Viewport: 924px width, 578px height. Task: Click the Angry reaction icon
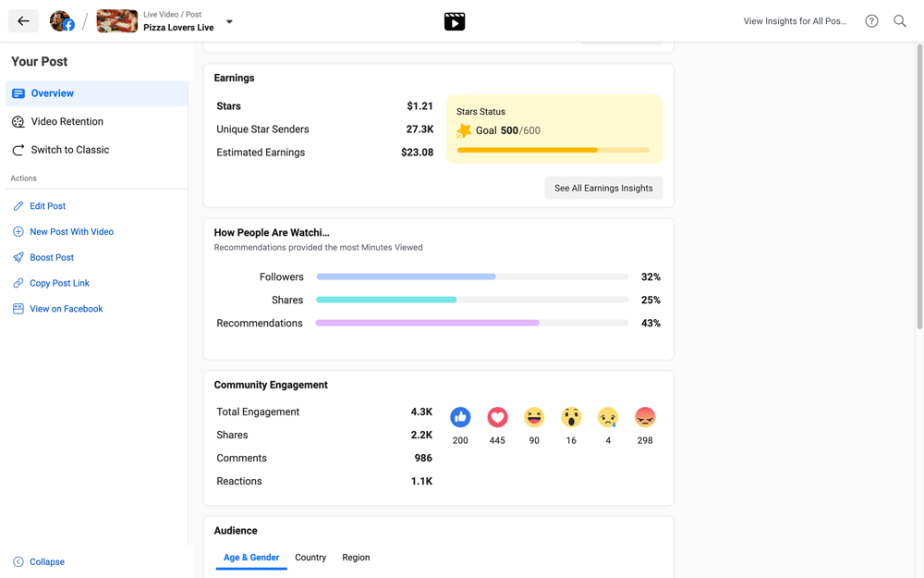pyautogui.click(x=645, y=417)
